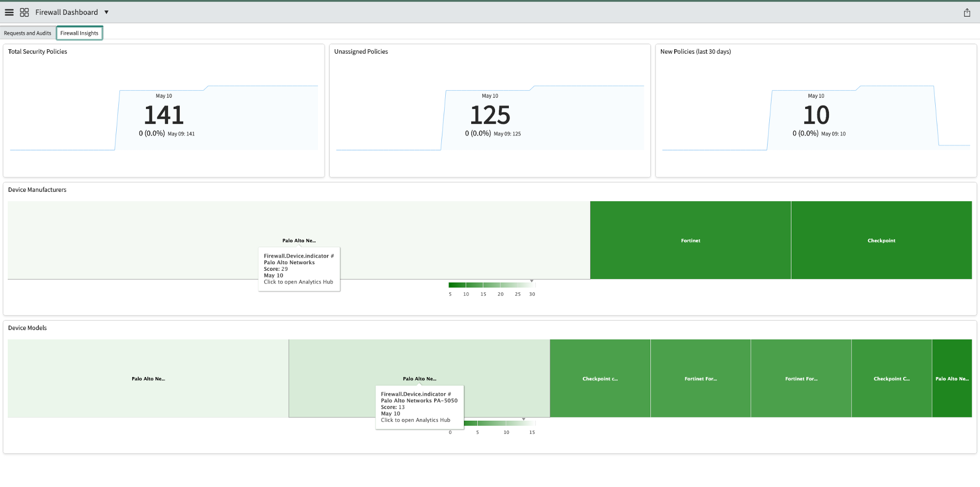This screenshot has width=980, height=487.
Task: Open the hamburger navigation menu
Action: [9, 12]
